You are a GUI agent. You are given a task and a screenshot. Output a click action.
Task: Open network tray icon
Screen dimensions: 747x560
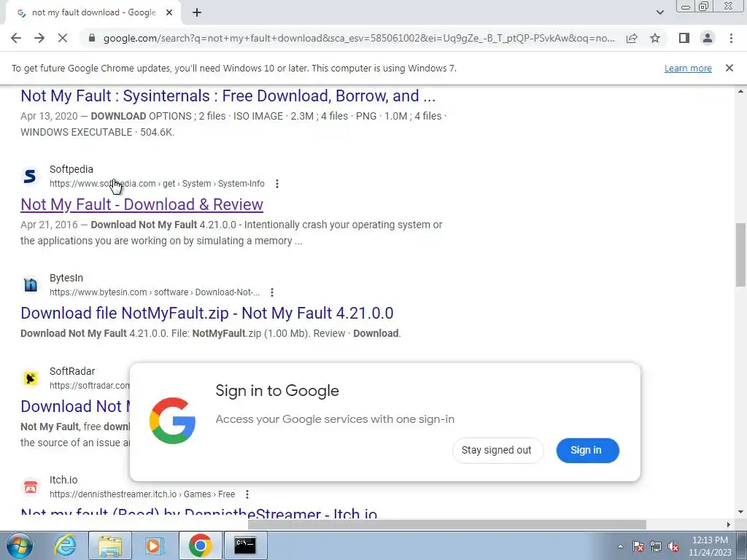656,546
